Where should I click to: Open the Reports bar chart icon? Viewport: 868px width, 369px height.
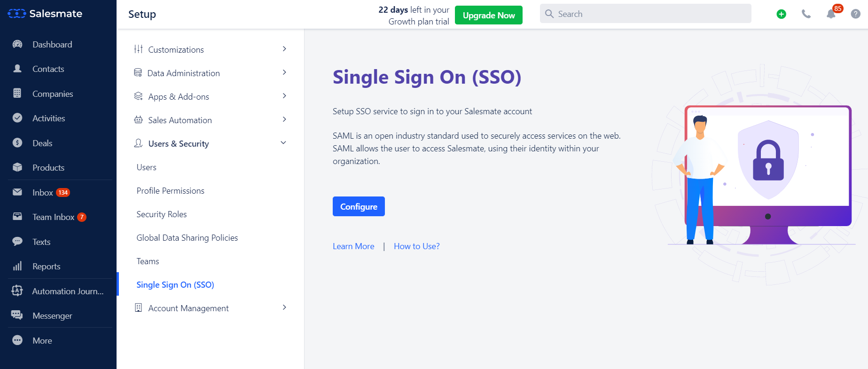coord(17,266)
